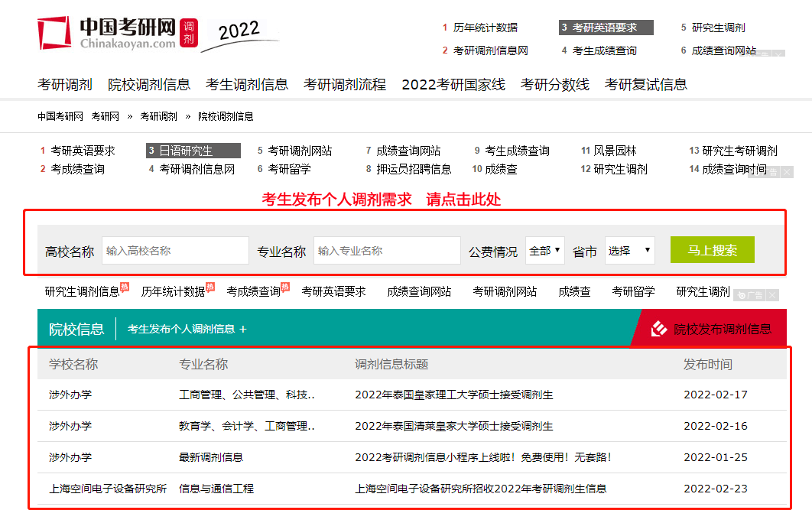812x510 pixels.
Task: Click the 调剂 red badge beside the logo
Action: (x=189, y=32)
